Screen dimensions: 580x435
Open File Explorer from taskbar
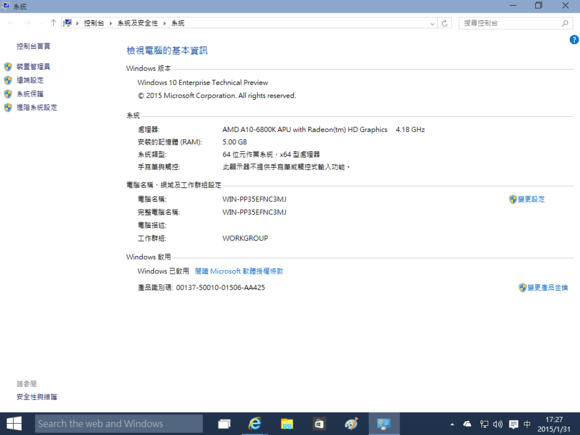287,424
